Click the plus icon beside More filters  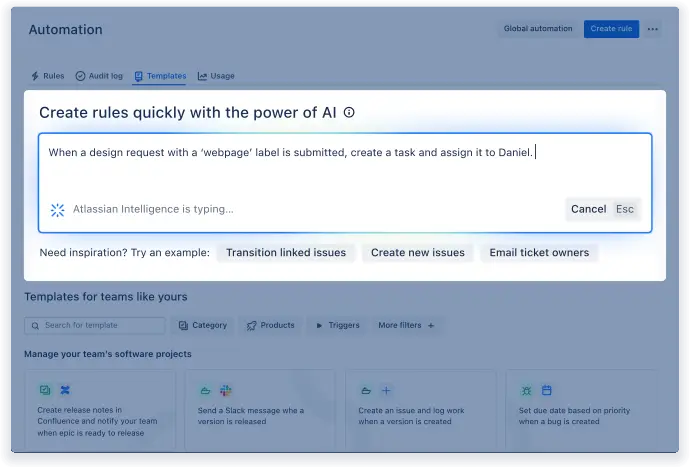(431, 325)
